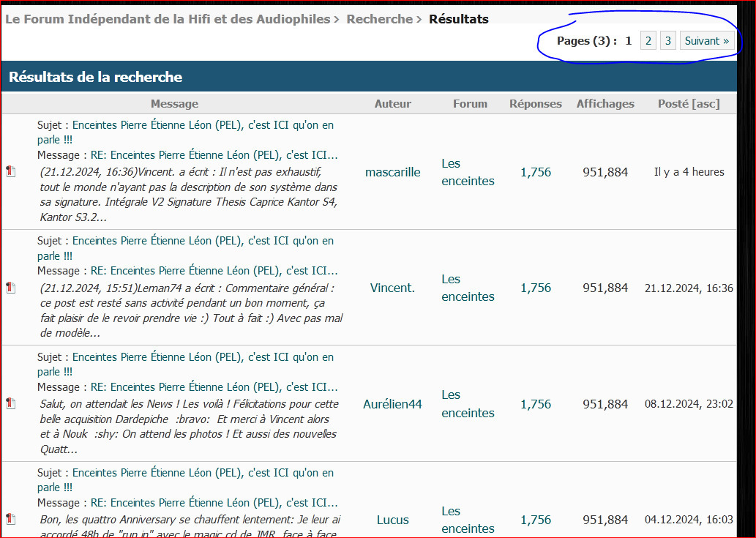Viewport: 756px width, 538px height.
Task: Sort results by the Réponses column
Action: coord(536,104)
